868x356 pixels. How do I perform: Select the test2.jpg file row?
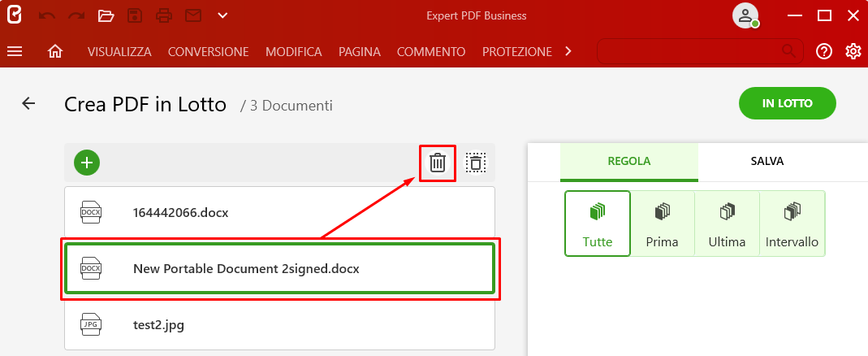pyautogui.click(x=279, y=325)
